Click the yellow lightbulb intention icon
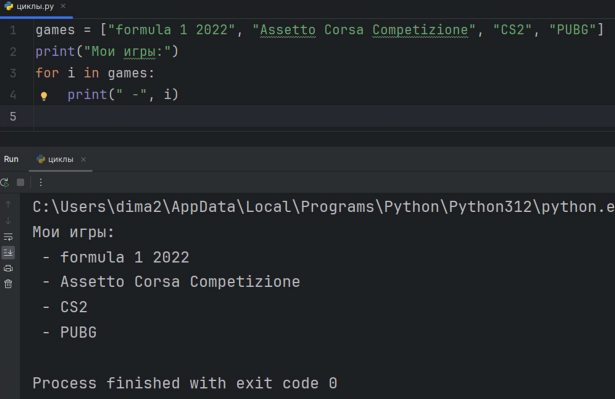 tap(44, 96)
